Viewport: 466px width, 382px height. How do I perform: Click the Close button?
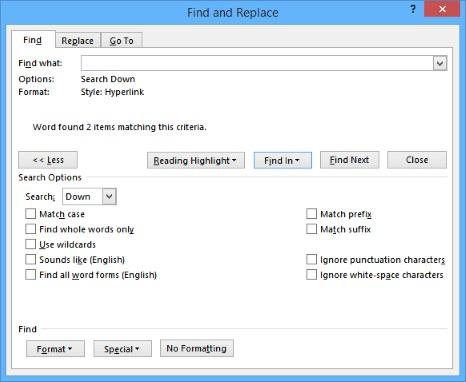(x=417, y=160)
